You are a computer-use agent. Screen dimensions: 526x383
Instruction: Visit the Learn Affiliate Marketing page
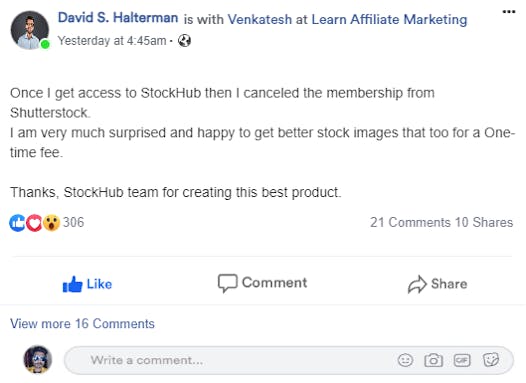[x=389, y=19]
